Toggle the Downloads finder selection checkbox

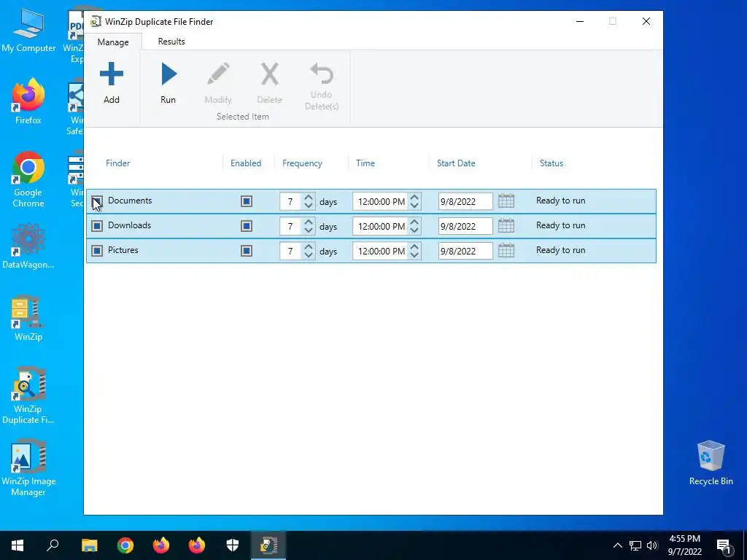[x=97, y=226]
